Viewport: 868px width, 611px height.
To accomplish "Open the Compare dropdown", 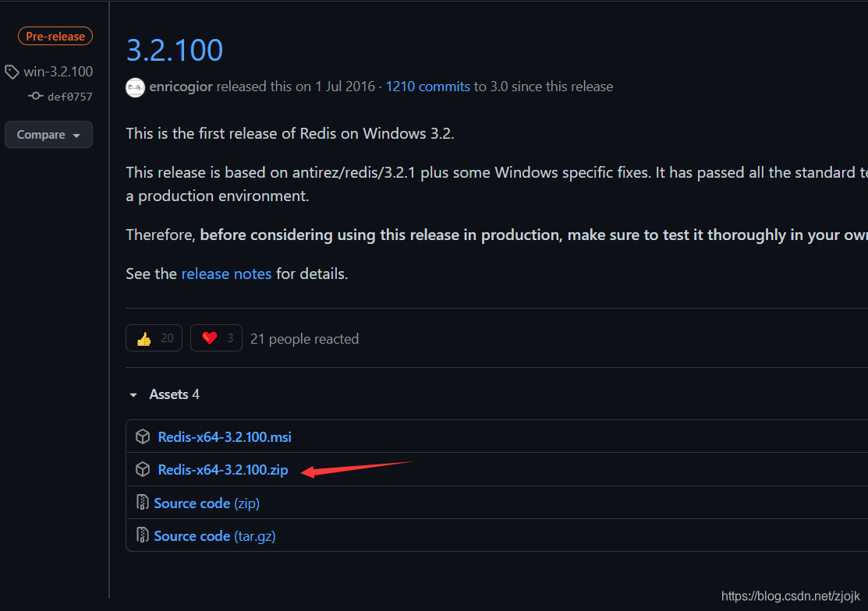I will [x=48, y=134].
